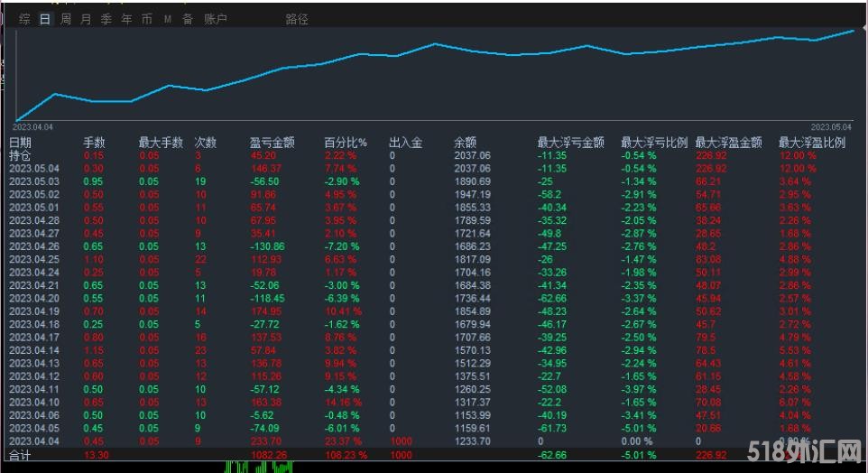Select the 2023.04.27 date row

point(33,234)
